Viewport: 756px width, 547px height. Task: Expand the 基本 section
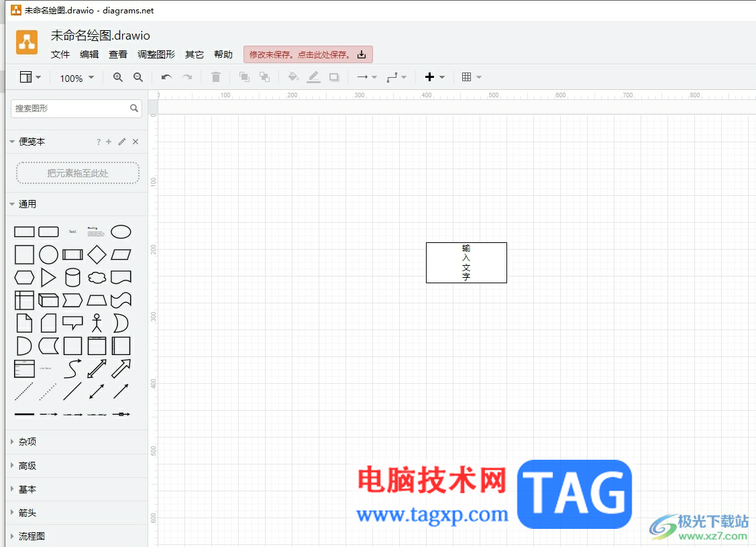pyautogui.click(x=23, y=489)
